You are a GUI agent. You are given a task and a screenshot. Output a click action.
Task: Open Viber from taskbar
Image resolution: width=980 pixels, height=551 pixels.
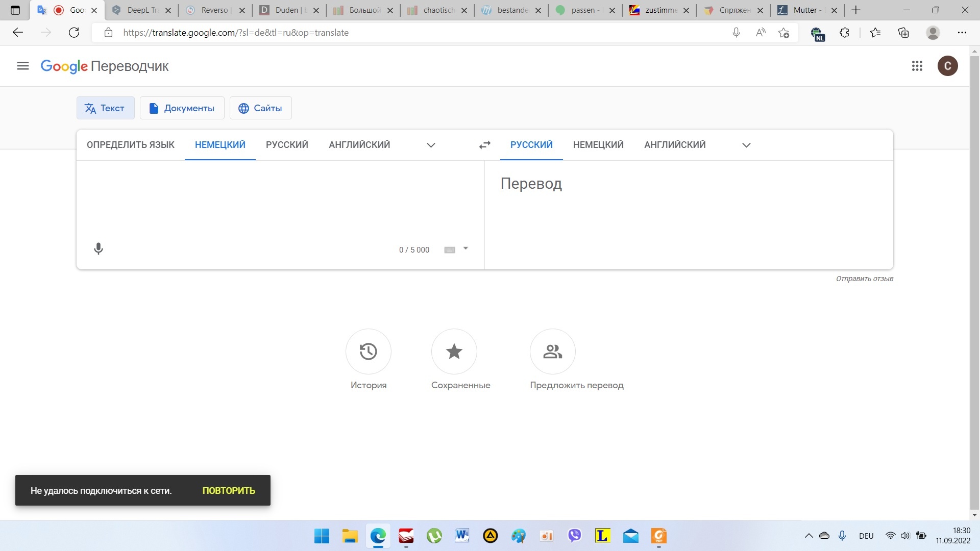(574, 536)
